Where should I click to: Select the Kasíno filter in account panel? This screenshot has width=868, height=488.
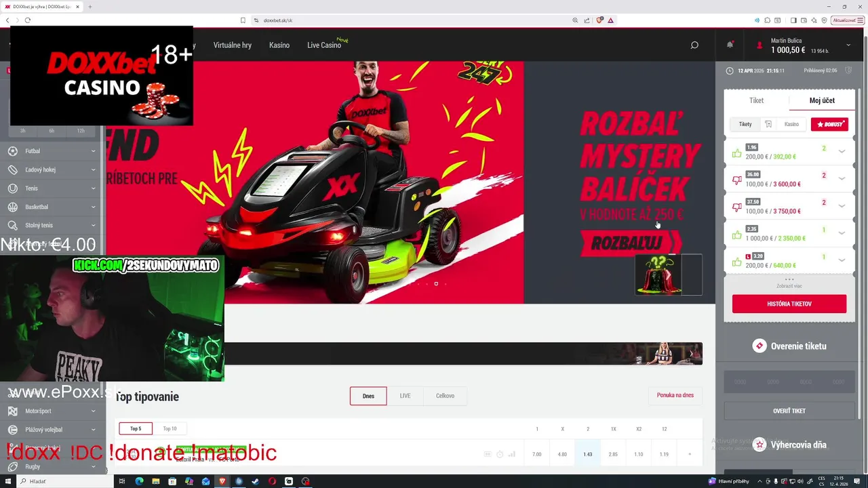[791, 124]
